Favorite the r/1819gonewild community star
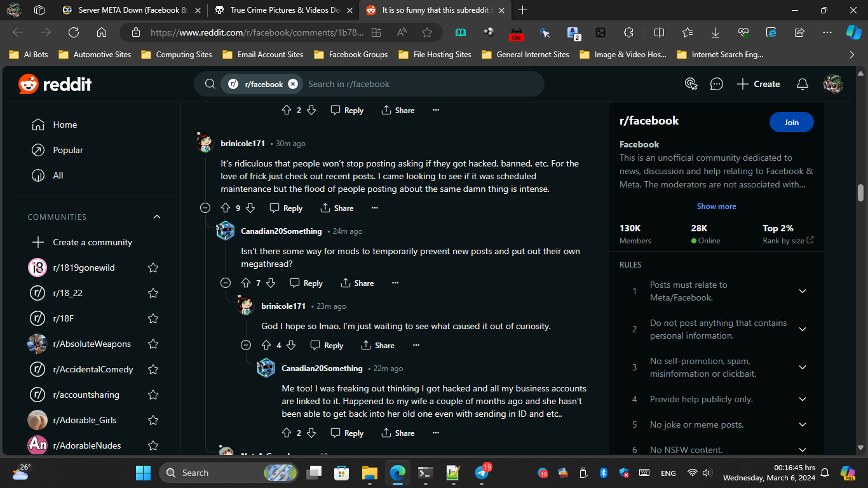 point(153,268)
